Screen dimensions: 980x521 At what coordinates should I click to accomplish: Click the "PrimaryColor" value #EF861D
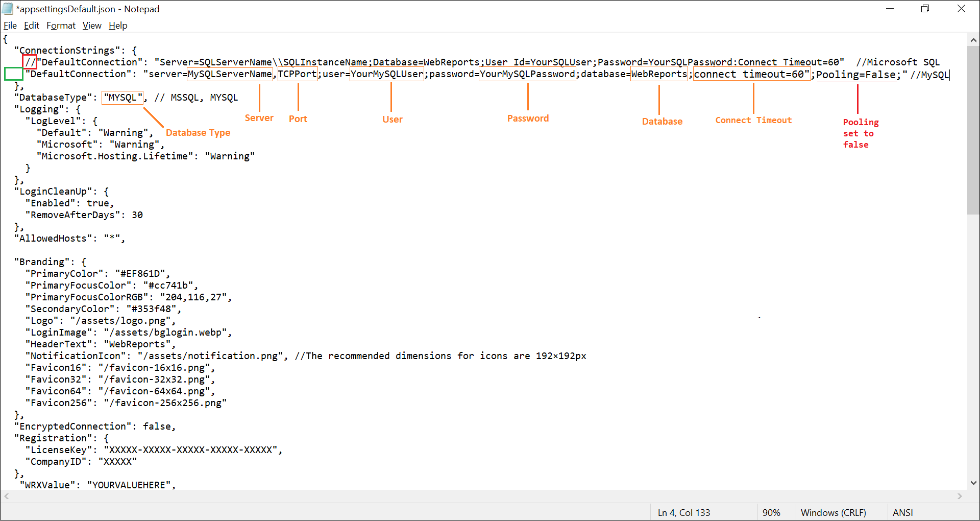coord(140,274)
